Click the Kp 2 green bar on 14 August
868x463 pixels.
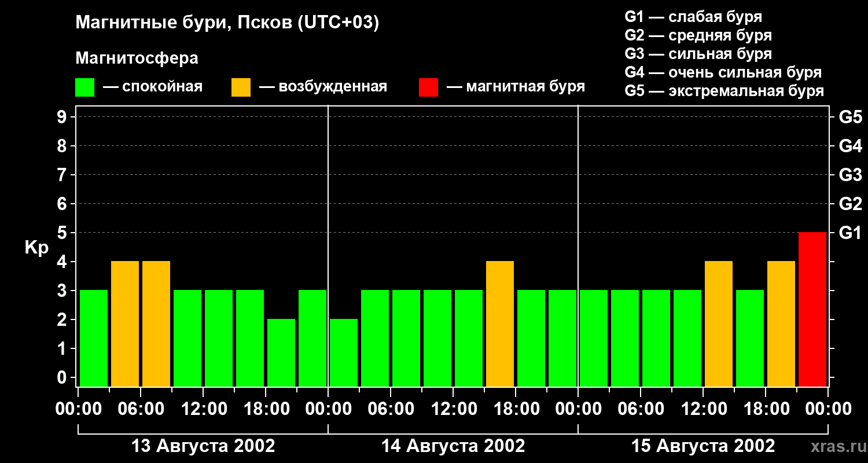(344, 352)
